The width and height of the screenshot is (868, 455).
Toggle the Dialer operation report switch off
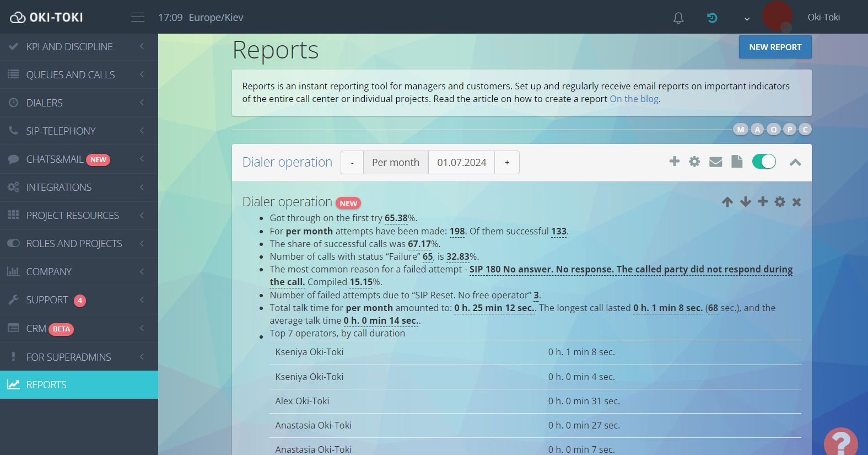[764, 162]
